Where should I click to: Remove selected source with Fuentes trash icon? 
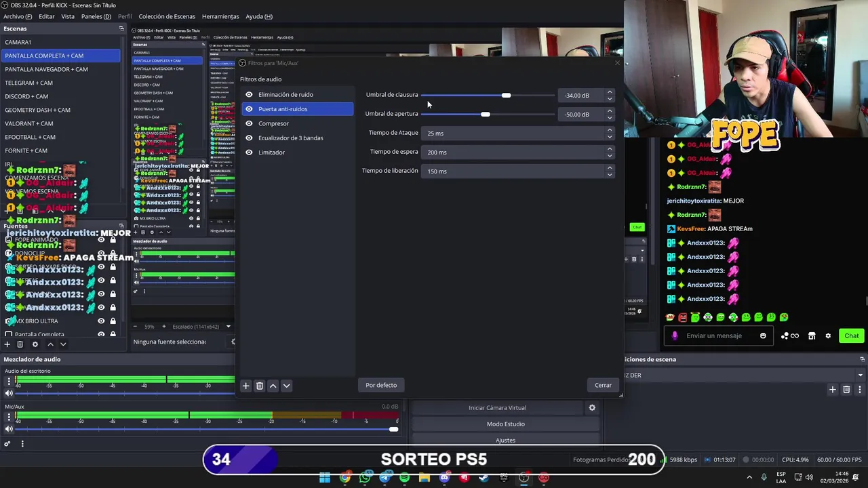20,344
